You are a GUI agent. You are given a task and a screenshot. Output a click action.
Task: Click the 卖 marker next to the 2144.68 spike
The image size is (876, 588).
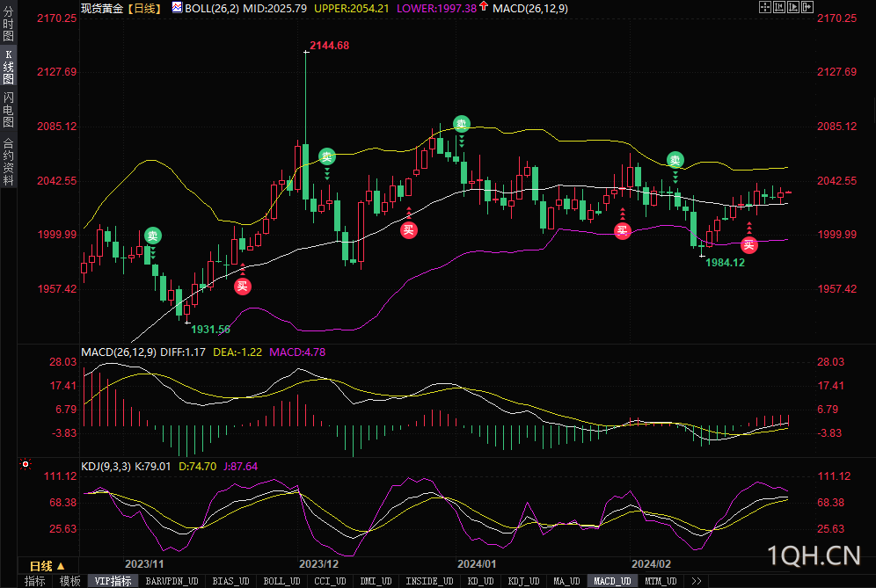[x=327, y=156]
